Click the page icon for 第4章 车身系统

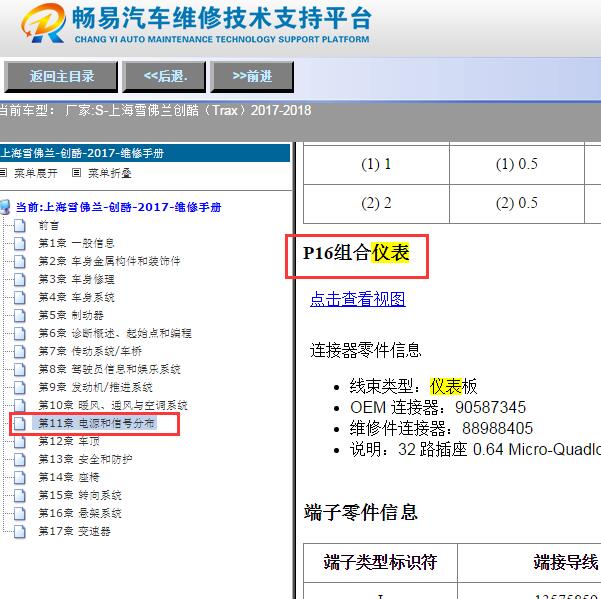coord(20,297)
